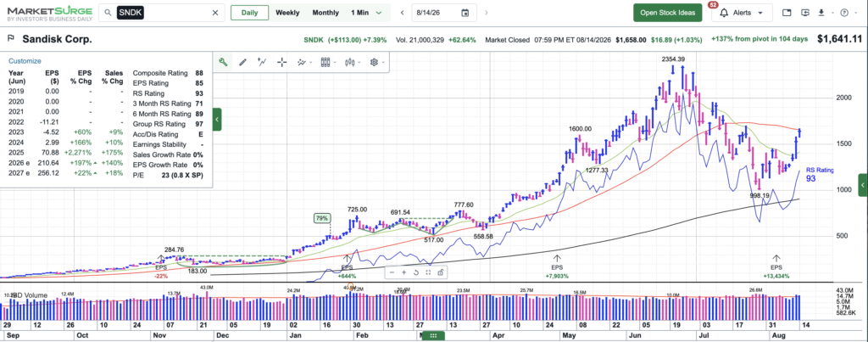Click the +137% from pivot text
Viewport: 868px width, 342px height.
(x=759, y=39)
